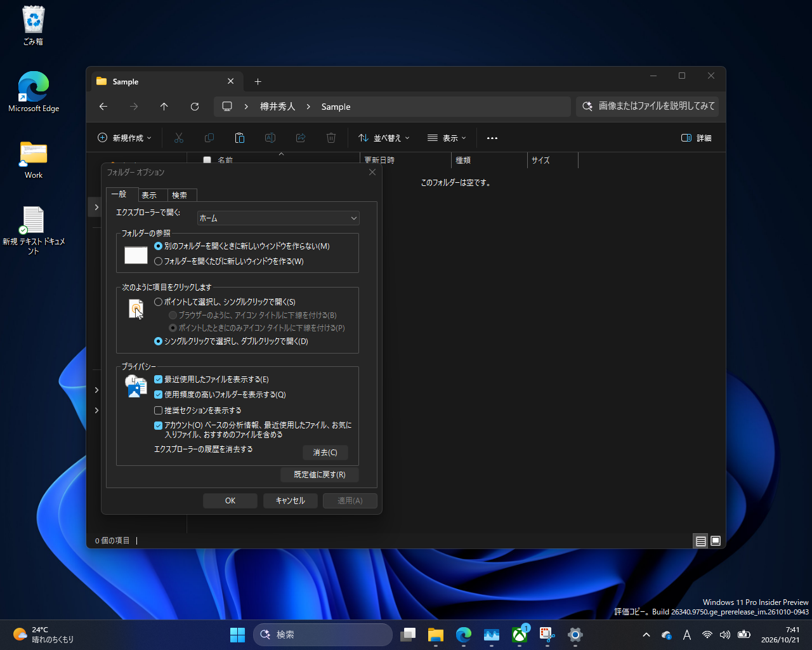Select シングルクリックで選択し、ダブルクリックで開く radio
812x650 pixels.
159,342
